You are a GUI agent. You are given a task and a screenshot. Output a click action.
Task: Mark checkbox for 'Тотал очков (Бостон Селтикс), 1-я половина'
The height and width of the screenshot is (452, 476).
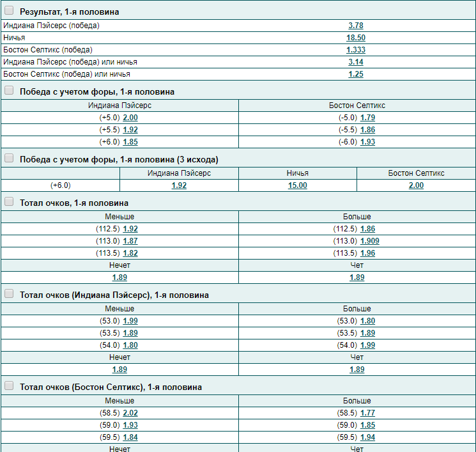coord(9,386)
